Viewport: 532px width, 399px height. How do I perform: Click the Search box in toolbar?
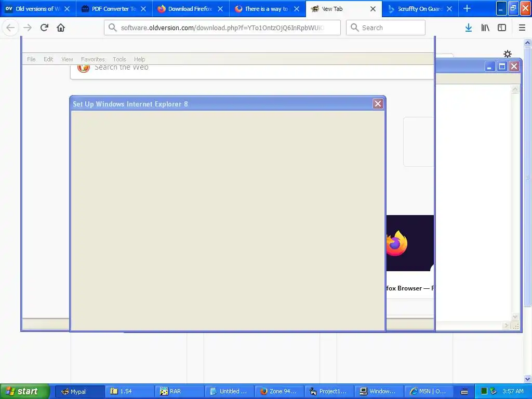[385, 28]
